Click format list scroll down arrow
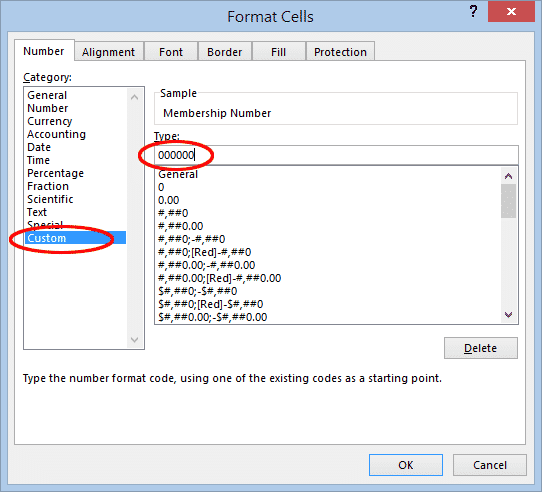Screen dimensions: 542x492 pyautogui.click(x=508, y=315)
